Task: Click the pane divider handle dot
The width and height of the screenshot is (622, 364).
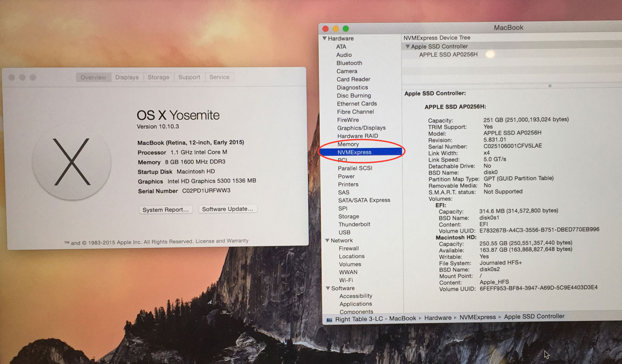Action: (x=549, y=85)
